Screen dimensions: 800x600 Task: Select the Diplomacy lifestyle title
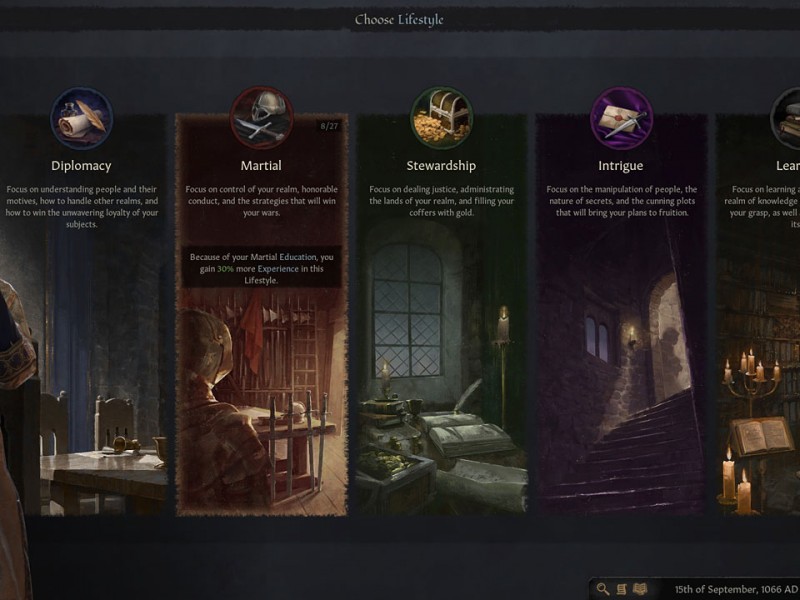[x=81, y=165]
